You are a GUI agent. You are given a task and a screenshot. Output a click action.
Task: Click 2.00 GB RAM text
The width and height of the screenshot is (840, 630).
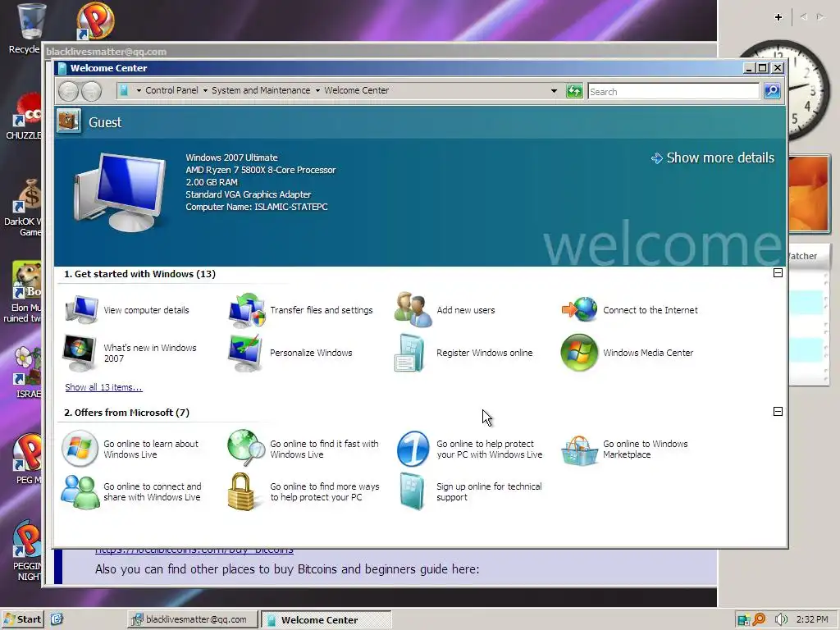click(212, 182)
